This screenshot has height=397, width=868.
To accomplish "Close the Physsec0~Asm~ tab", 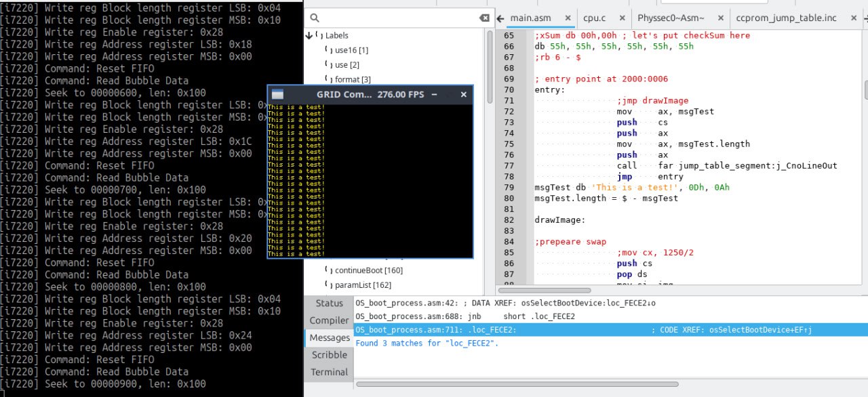I will point(720,18).
